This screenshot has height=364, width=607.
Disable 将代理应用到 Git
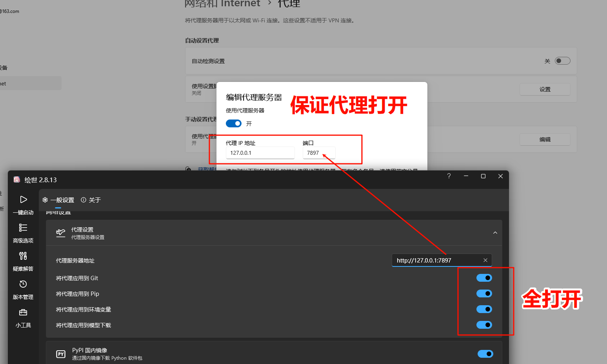[x=484, y=278]
